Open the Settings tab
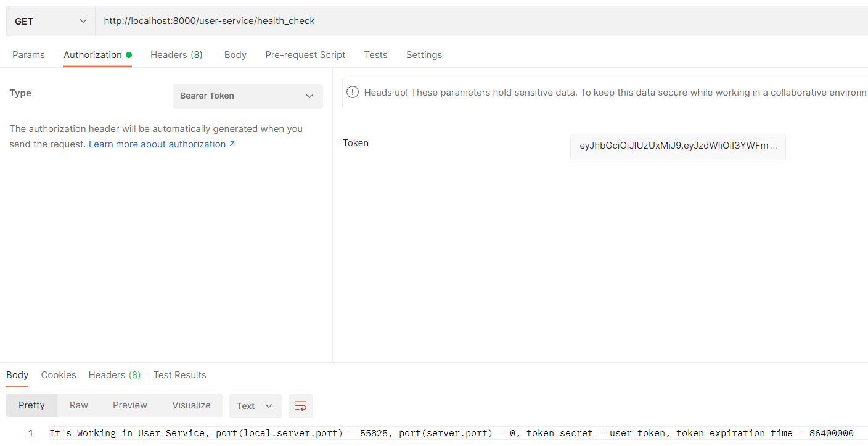868x446 pixels. (x=424, y=55)
